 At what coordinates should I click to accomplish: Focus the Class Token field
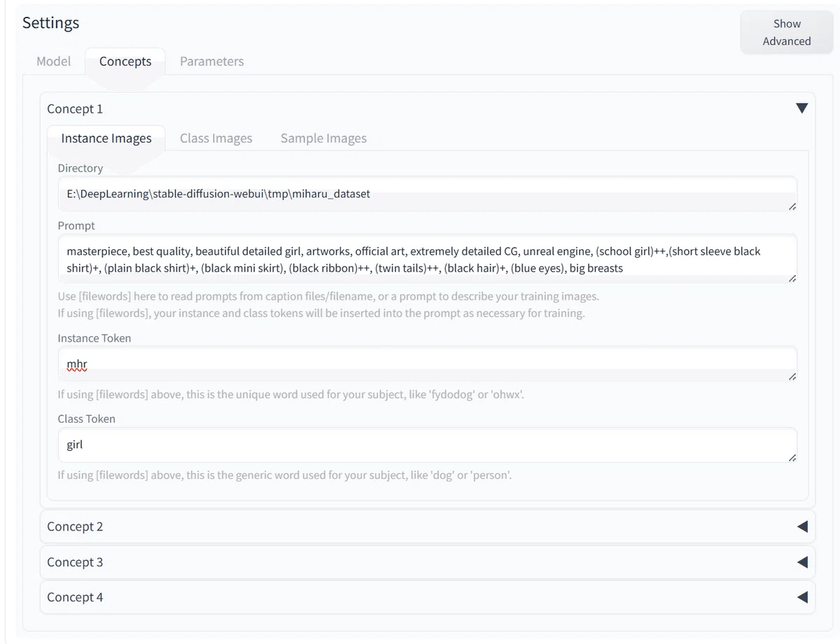(428, 445)
